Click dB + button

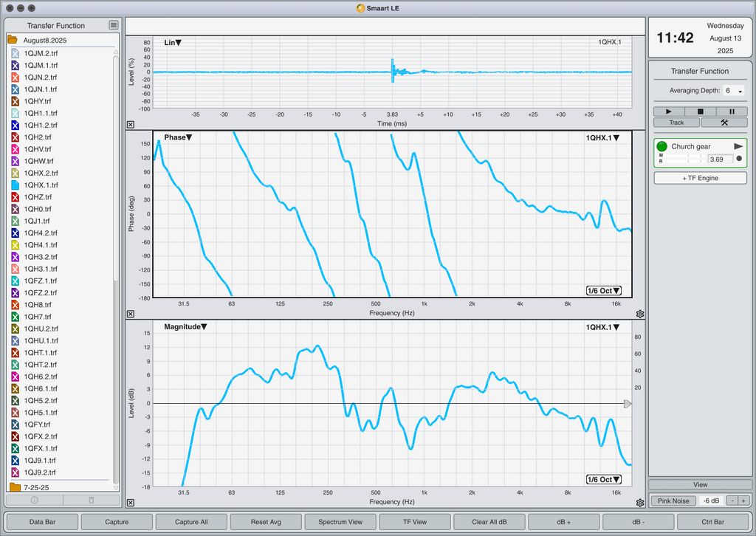[563, 521]
